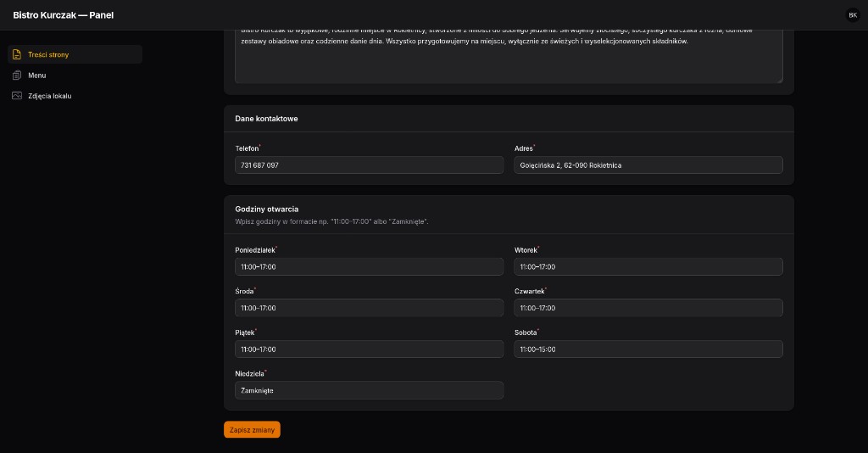Edit the Niedziela hours field
This screenshot has width=868, height=453.
[370, 390]
